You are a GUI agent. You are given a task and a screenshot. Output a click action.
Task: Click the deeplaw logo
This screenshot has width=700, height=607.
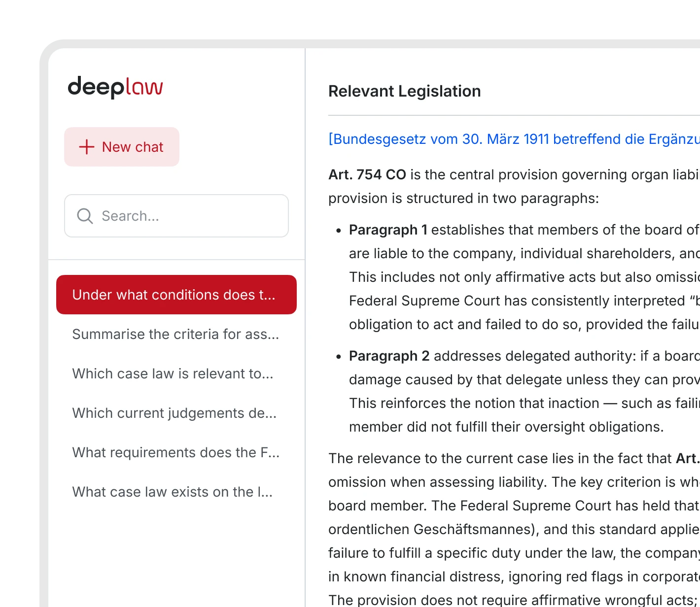[115, 87]
